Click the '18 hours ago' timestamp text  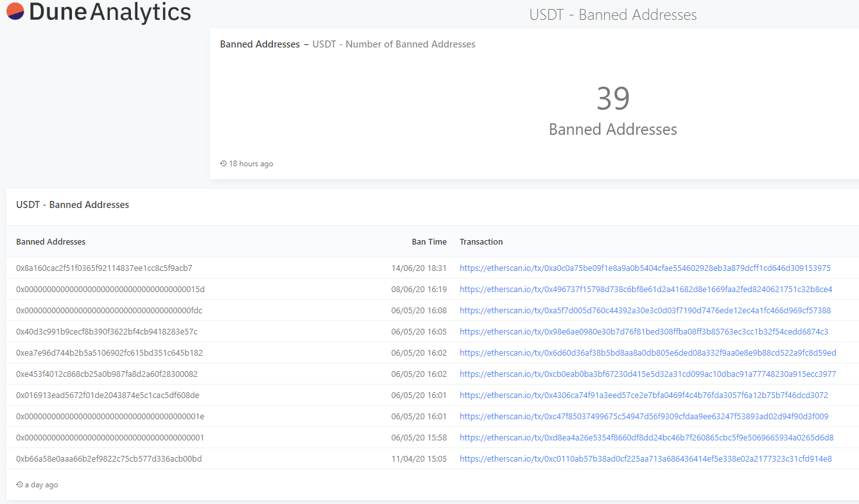click(x=251, y=164)
